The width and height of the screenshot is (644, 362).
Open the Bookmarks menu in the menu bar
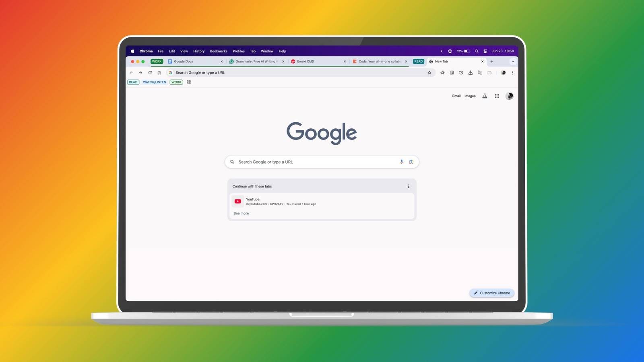(x=218, y=51)
